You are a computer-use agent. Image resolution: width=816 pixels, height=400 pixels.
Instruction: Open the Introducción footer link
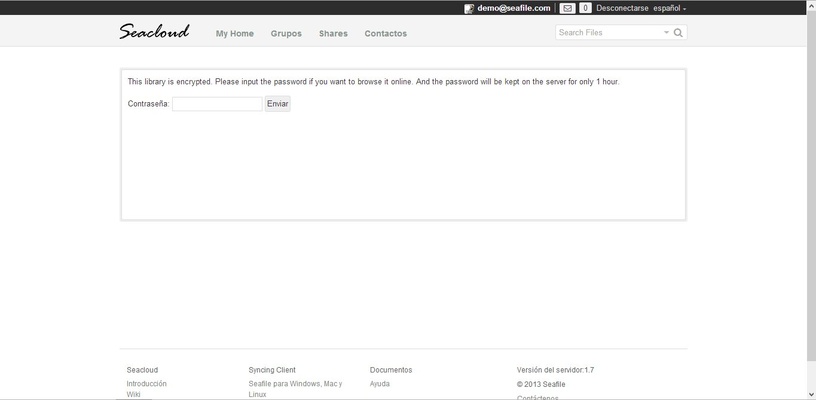(147, 384)
